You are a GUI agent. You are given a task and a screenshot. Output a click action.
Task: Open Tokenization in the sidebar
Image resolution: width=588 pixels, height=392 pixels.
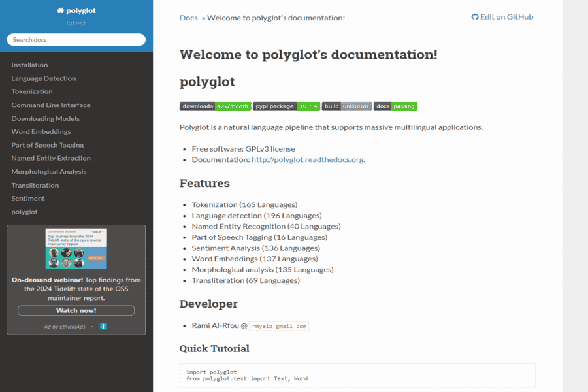tap(32, 91)
